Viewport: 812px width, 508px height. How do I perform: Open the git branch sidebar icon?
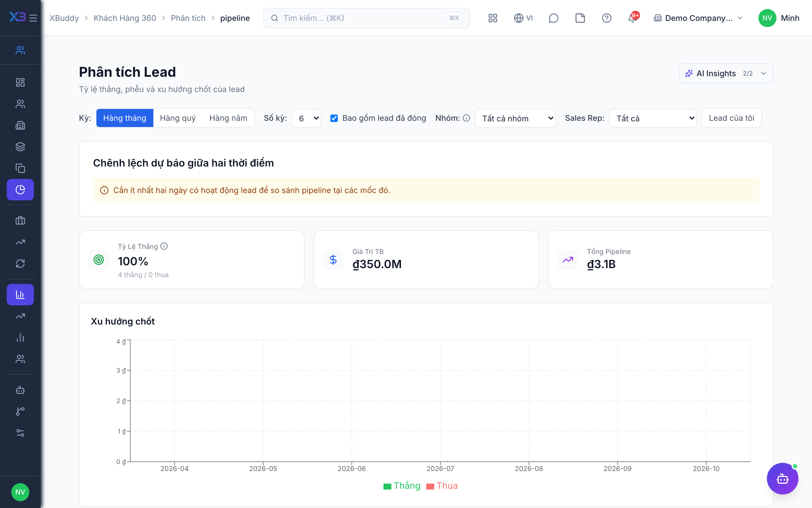click(20, 411)
